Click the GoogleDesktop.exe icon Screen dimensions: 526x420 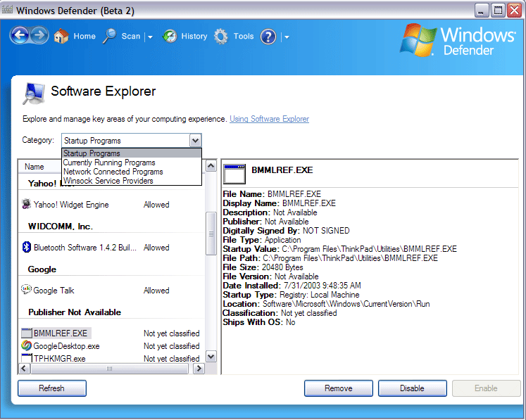(27, 345)
